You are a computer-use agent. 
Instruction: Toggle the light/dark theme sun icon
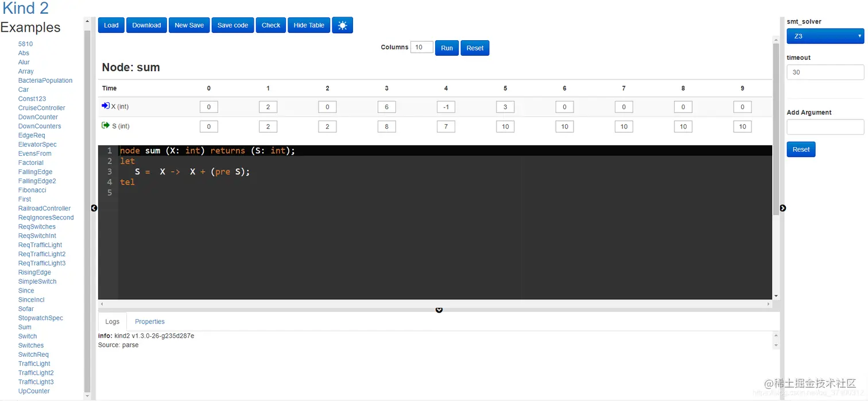[x=342, y=25]
